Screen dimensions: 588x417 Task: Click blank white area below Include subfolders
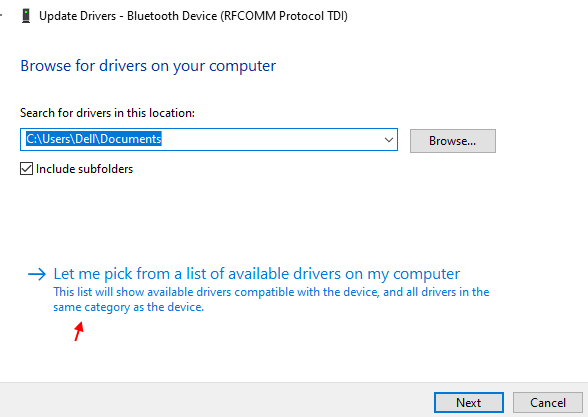click(x=225, y=218)
